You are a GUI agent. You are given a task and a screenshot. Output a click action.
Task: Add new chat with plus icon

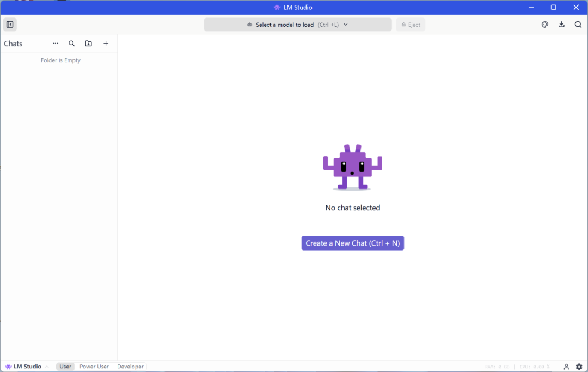[x=106, y=44]
